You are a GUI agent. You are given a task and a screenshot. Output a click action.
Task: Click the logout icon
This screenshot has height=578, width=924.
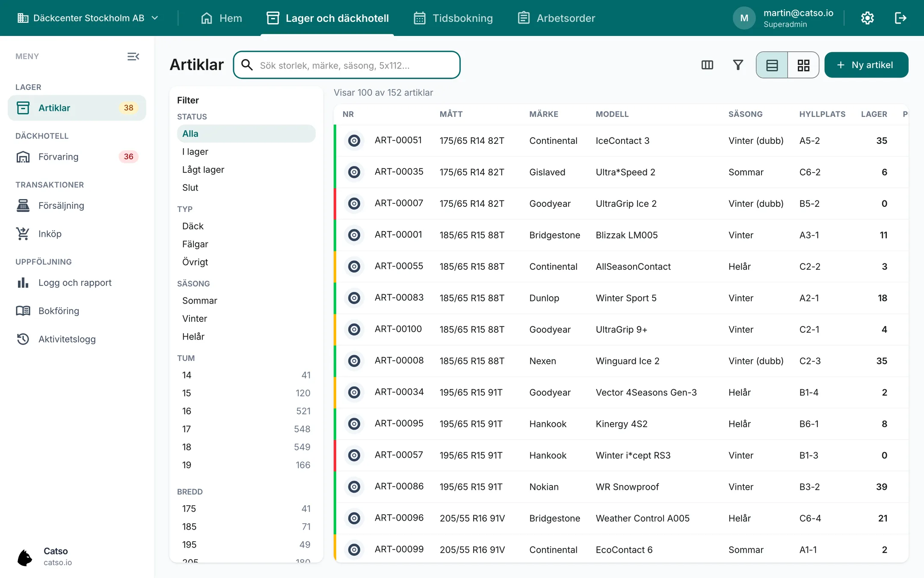pyautogui.click(x=900, y=18)
